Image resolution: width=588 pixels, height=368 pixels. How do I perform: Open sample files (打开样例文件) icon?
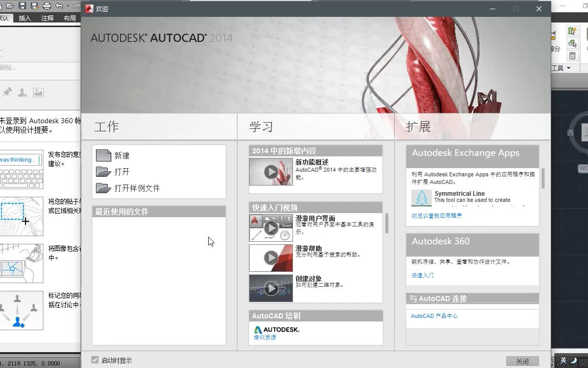click(x=104, y=188)
